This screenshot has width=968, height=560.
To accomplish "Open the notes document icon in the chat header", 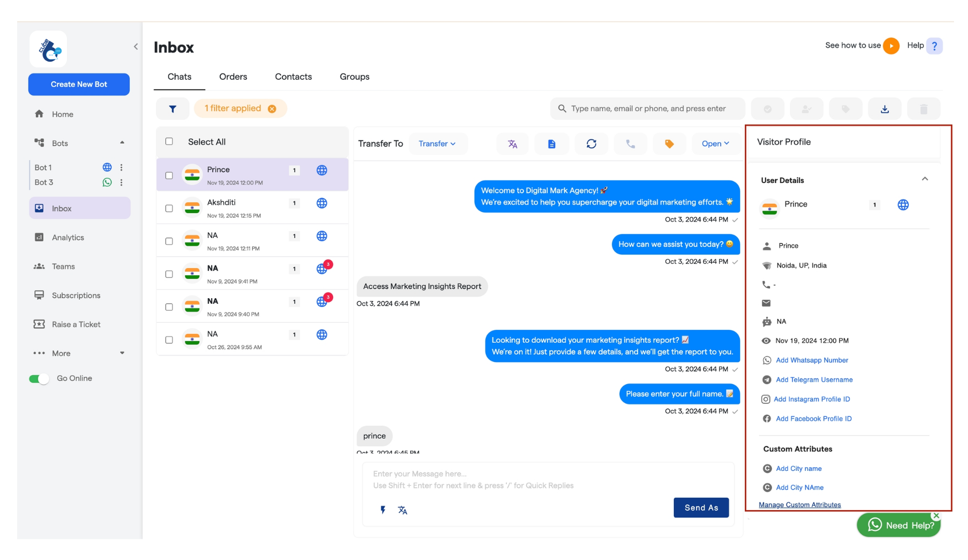I will [x=551, y=144].
